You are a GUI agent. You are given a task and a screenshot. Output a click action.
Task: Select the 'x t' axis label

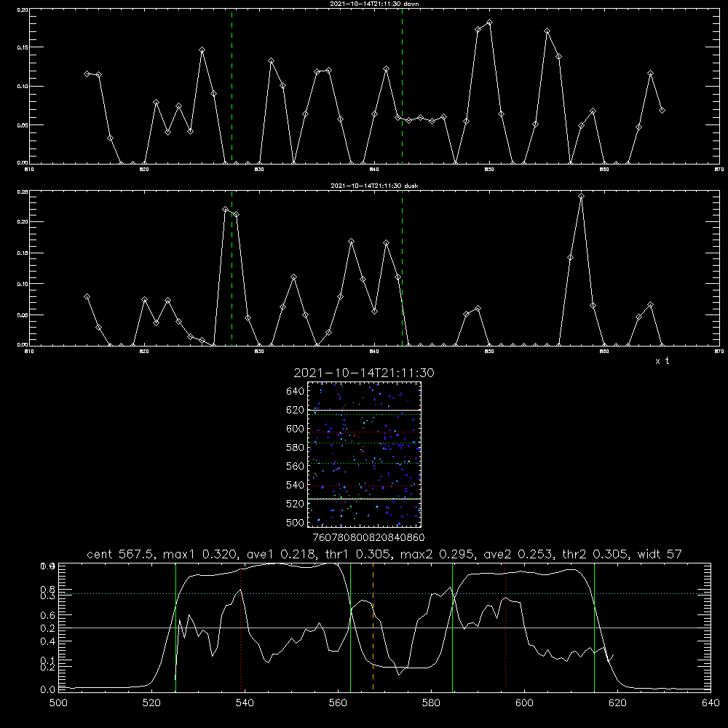click(x=662, y=361)
